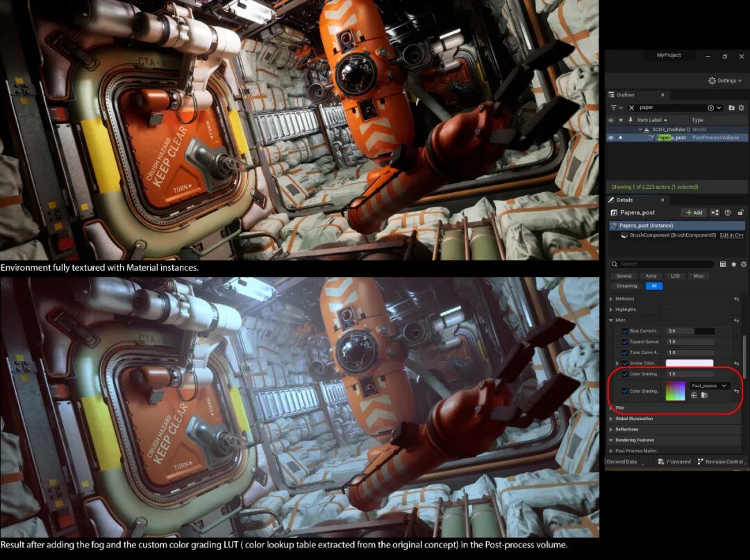Screen dimensions: 750x560
Task: Reset the Misc section to default arrow
Action: 737,321
